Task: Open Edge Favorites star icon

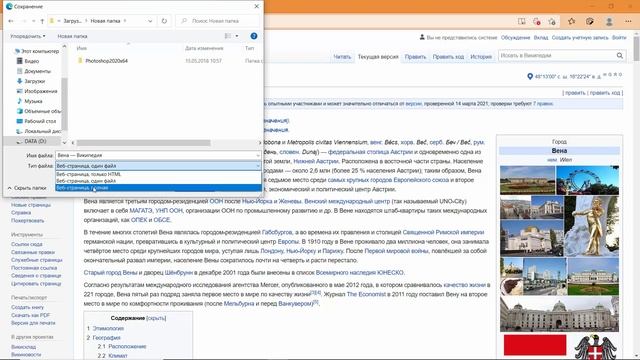Action: [x=571, y=21]
